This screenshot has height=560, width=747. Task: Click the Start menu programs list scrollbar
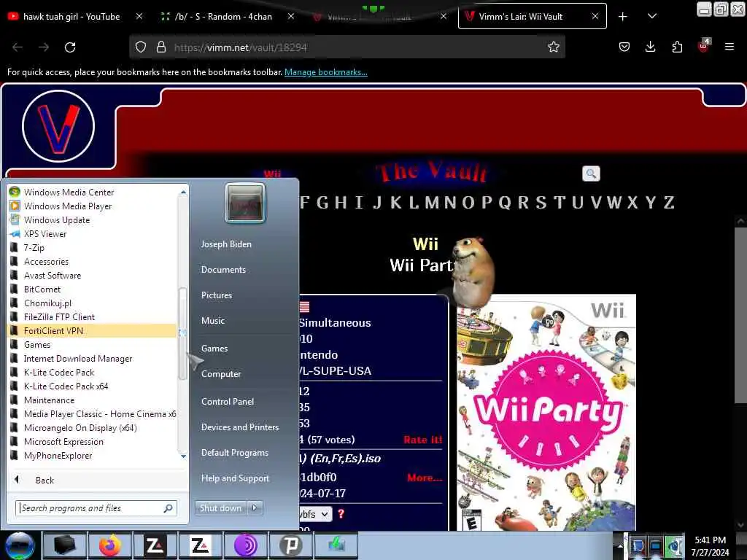pos(182,333)
